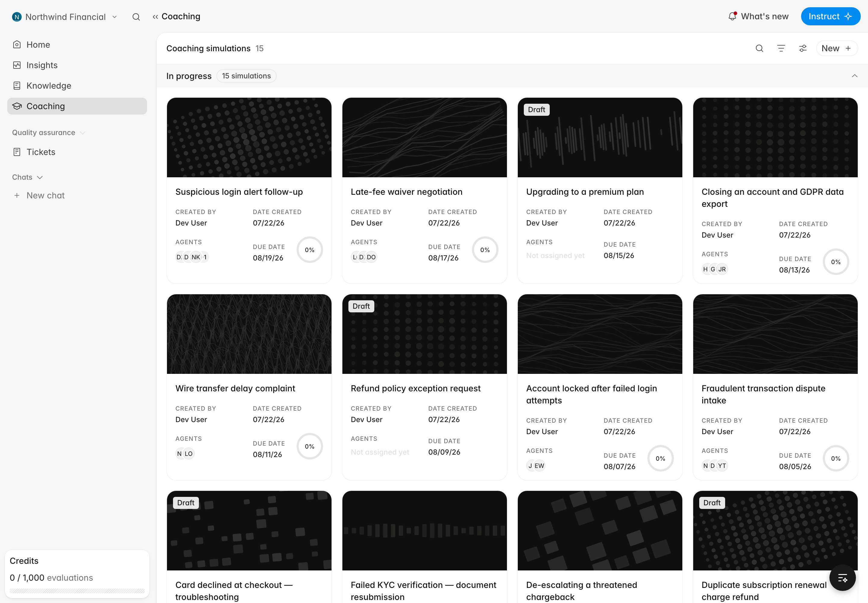Click the sparkle icon on Instruct
Screen dimensions: 868x603
point(848,16)
